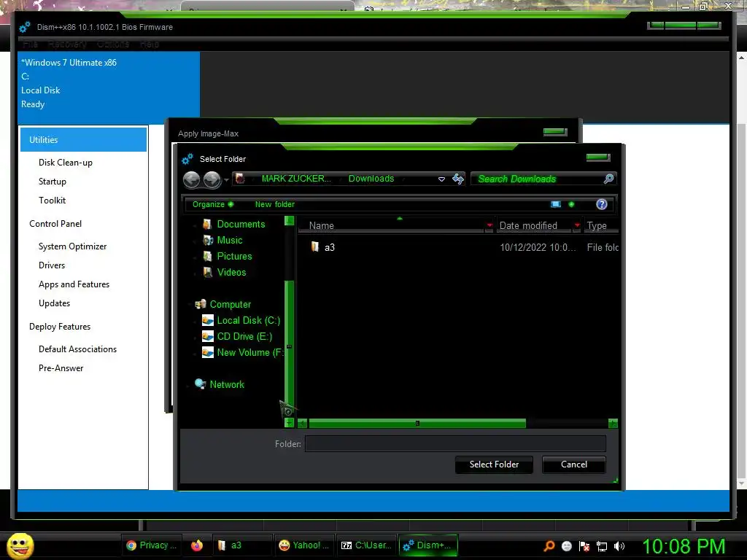Select the Windows 7 Ultimate x86 image tile
Viewport: 747px width, 560px height.
[x=109, y=87]
